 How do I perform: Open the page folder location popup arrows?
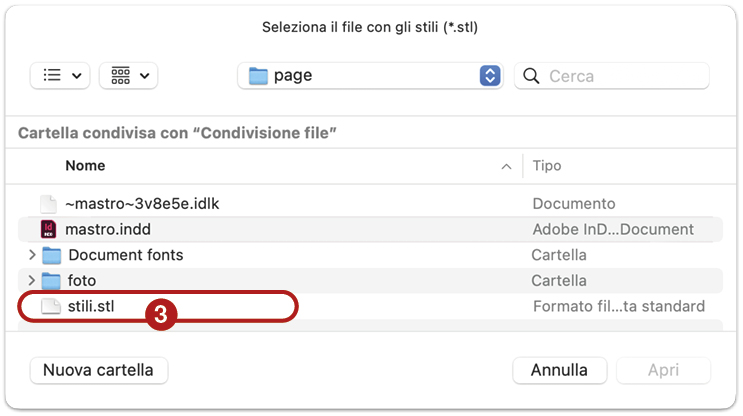pyautogui.click(x=490, y=76)
